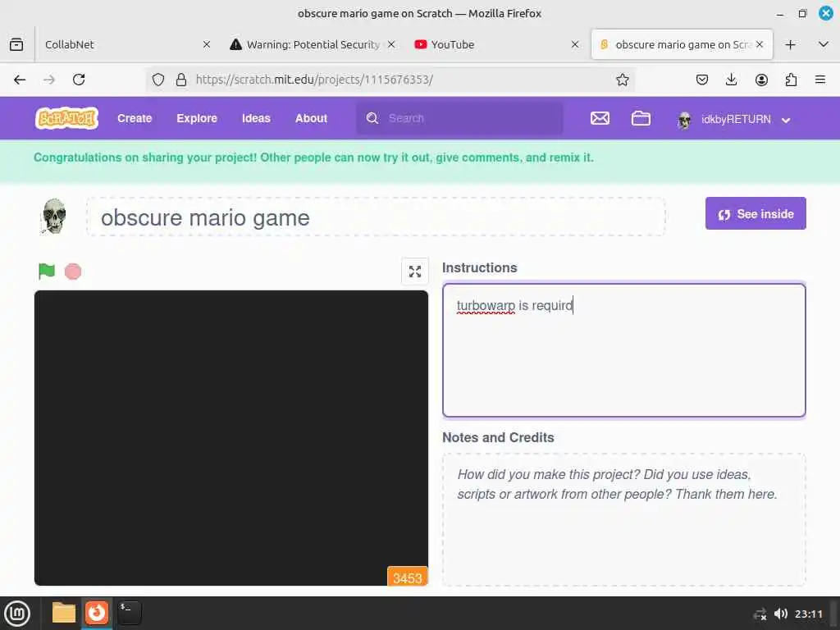The height and width of the screenshot is (630, 840).
Task: Switch to the CollabNet tab
Action: coord(126,44)
